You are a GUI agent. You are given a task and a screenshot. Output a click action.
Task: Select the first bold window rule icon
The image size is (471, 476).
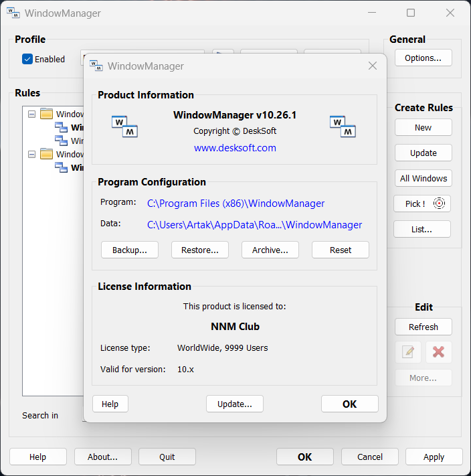[x=62, y=127]
